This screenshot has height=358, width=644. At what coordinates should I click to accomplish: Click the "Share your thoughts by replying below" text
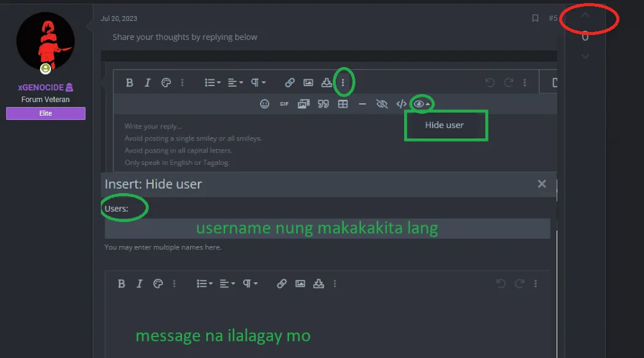tap(185, 37)
